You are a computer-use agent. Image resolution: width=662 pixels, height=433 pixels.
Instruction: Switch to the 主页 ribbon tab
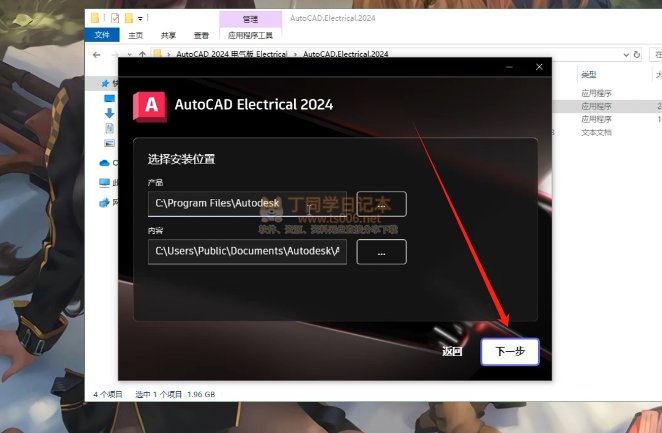click(x=136, y=35)
